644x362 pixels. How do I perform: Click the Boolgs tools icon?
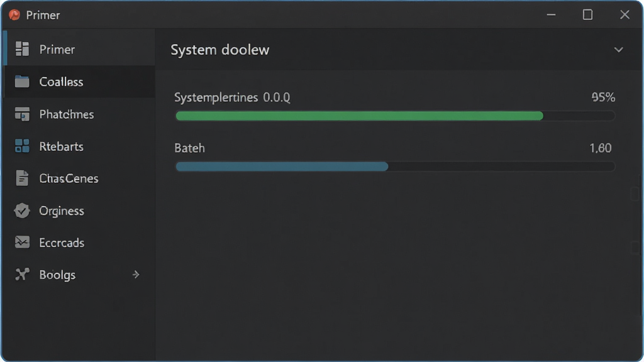[x=22, y=274]
